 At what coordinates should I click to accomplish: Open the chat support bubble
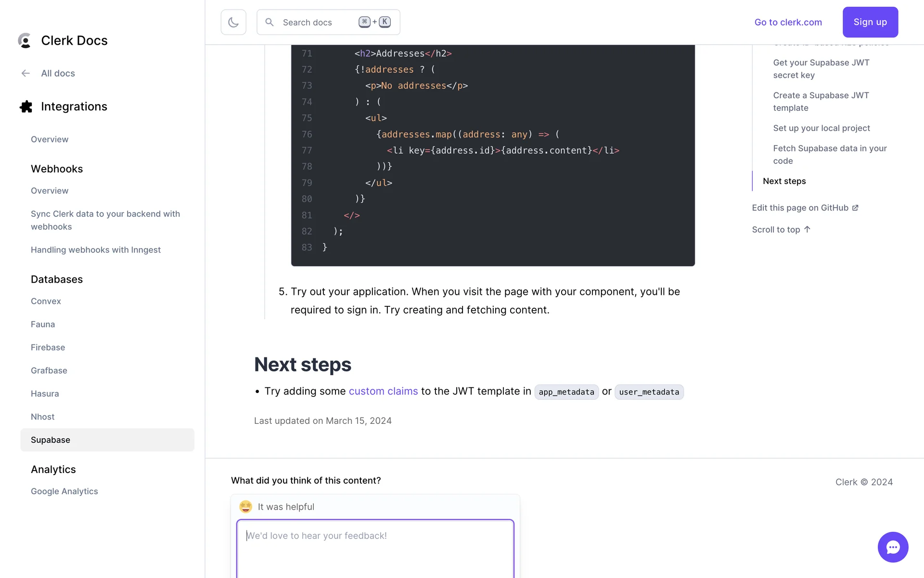(893, 547)
